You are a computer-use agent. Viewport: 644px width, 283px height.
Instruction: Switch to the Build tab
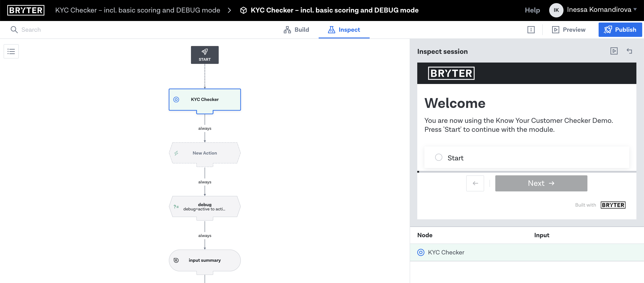click(x=296, y=30)
